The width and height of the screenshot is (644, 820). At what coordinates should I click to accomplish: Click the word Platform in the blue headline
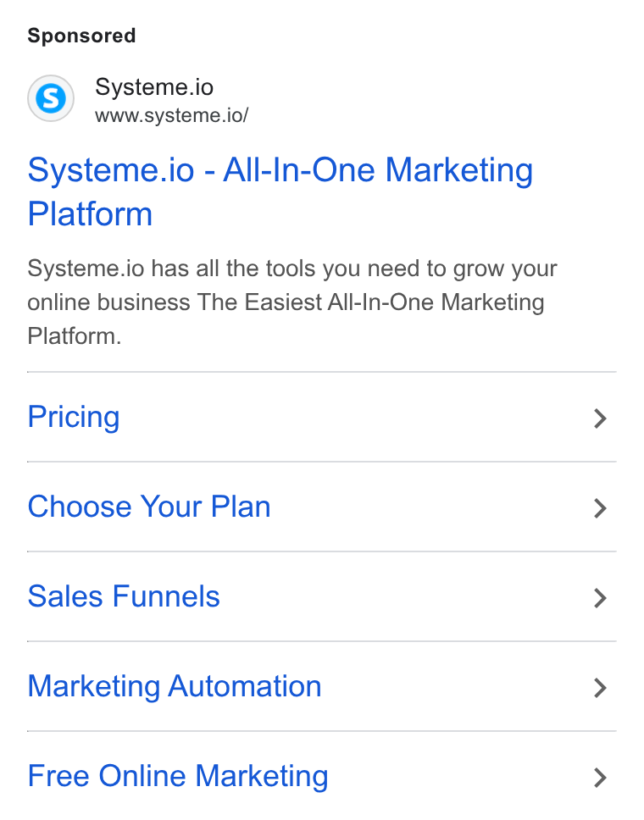tap(90, 214)
